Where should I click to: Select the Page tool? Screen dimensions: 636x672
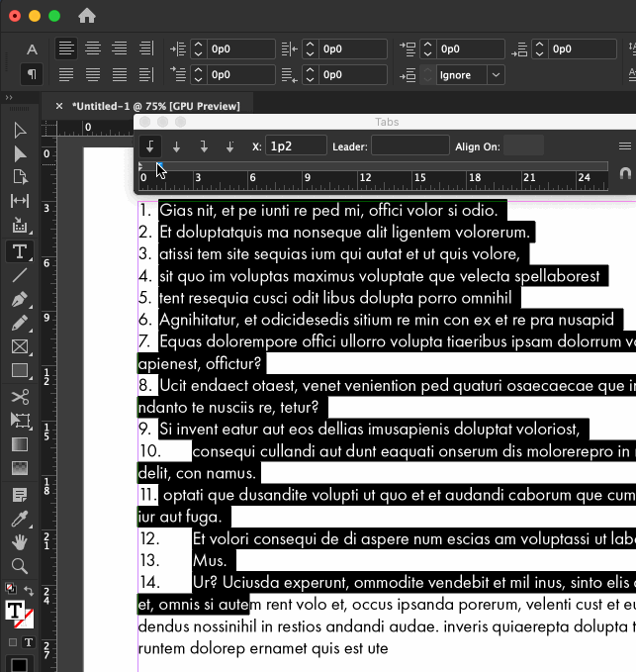20,177
